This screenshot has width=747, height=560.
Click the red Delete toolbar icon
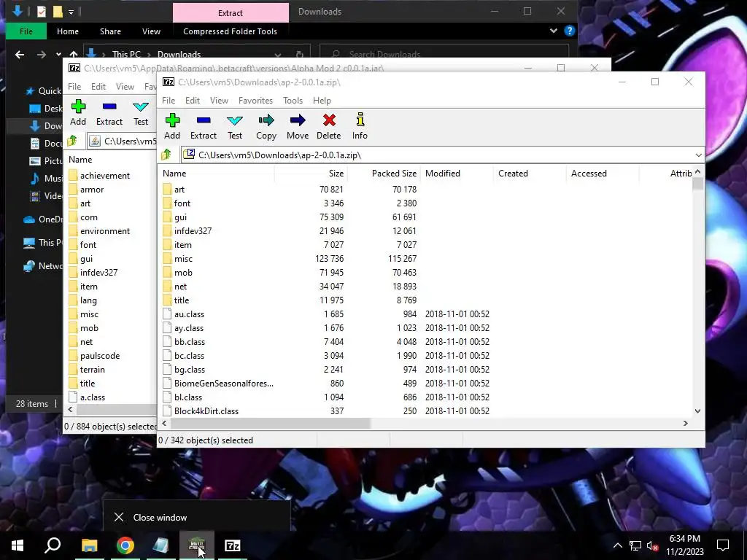329,120
